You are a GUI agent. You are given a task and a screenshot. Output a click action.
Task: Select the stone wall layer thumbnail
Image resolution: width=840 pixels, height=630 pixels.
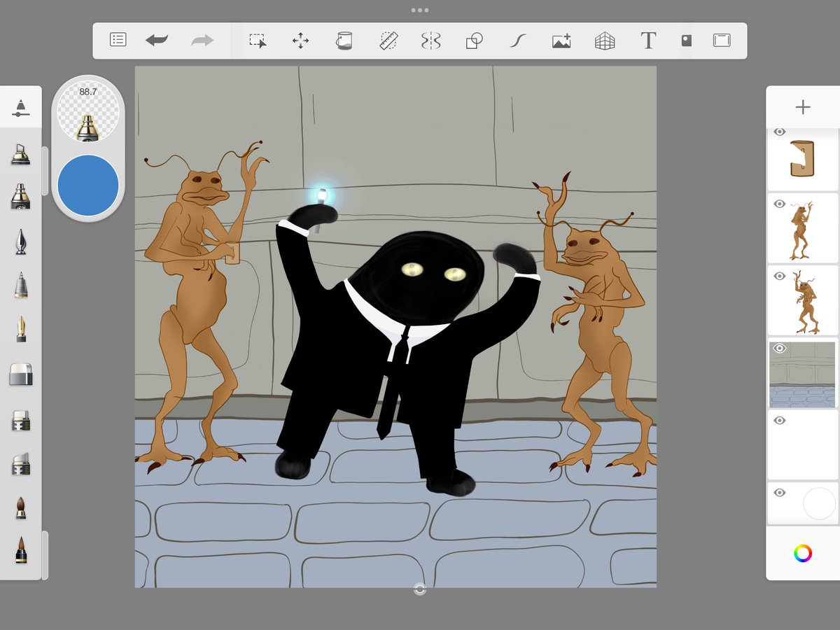coord(803,372)
